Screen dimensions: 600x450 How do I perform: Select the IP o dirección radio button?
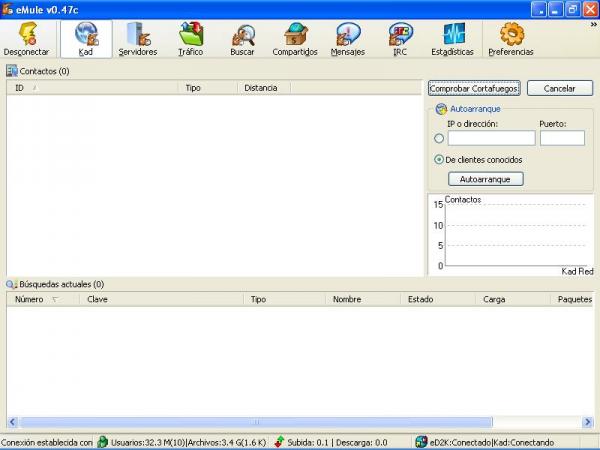tap(439, 138)
